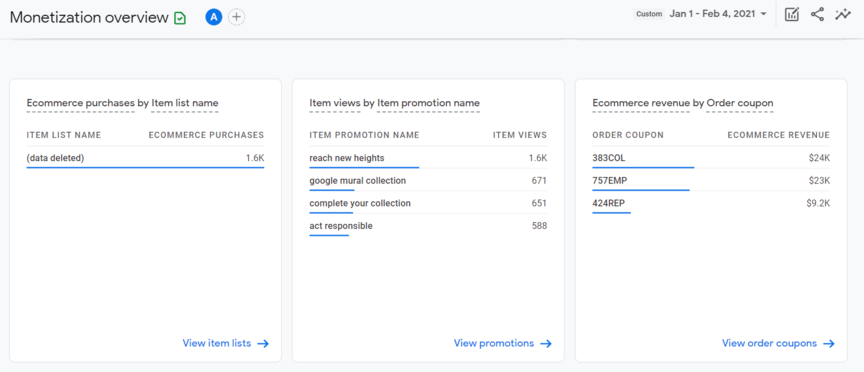Image resolution: width=864 pixels, height=372 pixels.
Task: Select the 'reach new heights' promotion row
Action: (428, 158)
